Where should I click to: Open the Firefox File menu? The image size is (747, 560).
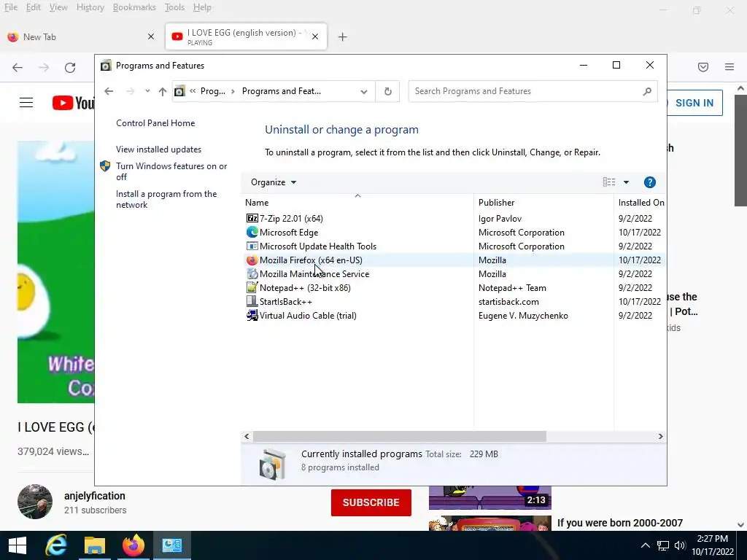coord(11,7)
